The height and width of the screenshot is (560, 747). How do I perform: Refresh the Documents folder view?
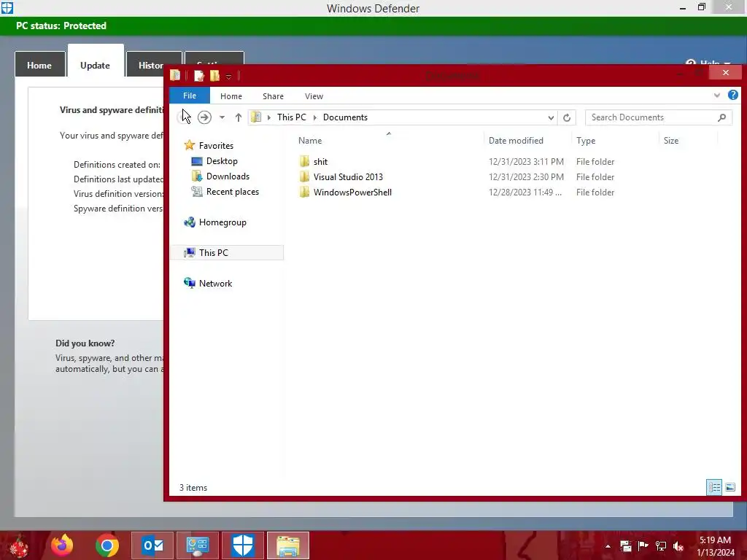(566, 117)
